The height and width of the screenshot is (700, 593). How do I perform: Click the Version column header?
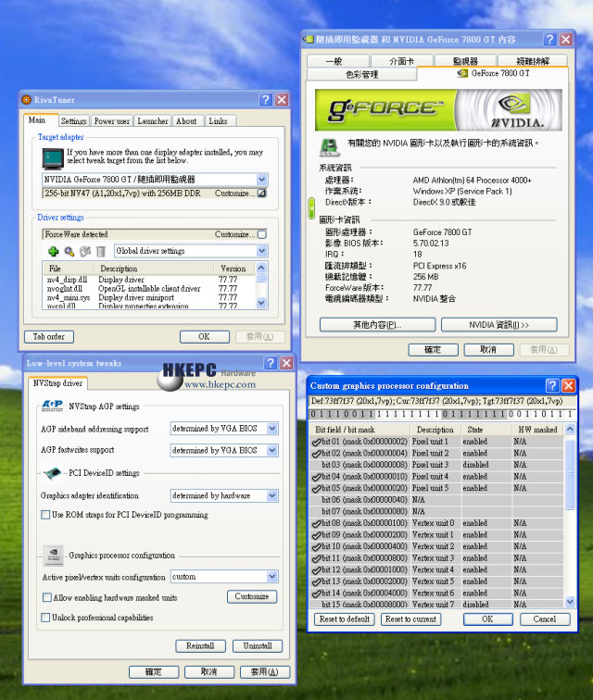[x=233, y=269]
